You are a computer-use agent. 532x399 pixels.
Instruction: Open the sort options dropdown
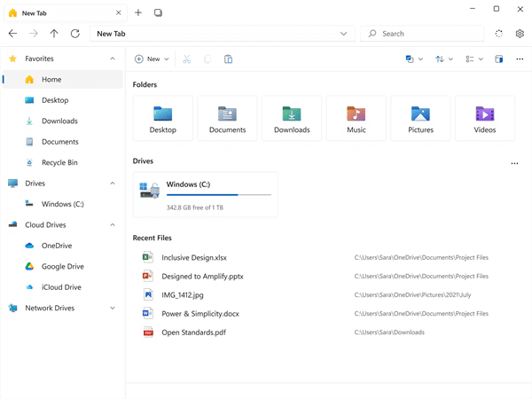[444, 59]
